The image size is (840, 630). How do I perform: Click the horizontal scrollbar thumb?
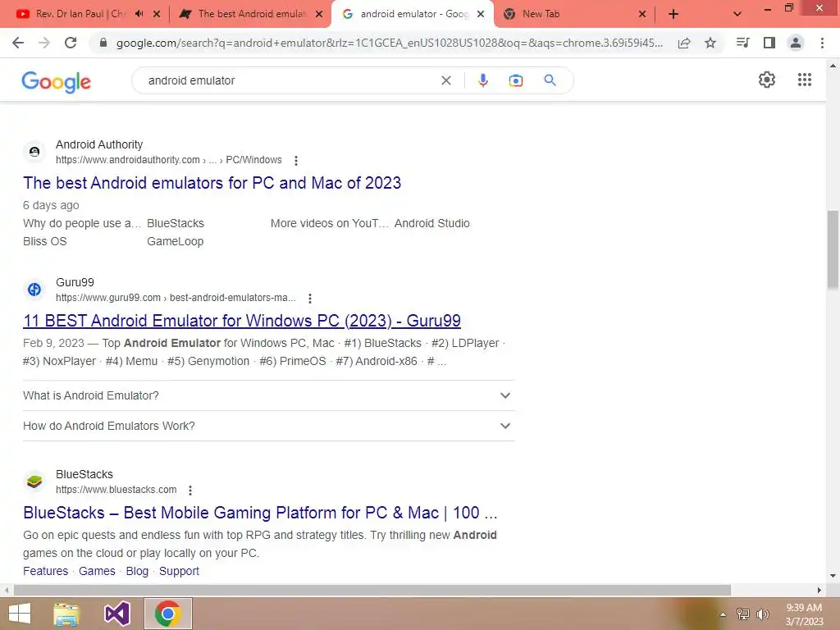click(x=372, y=590)
